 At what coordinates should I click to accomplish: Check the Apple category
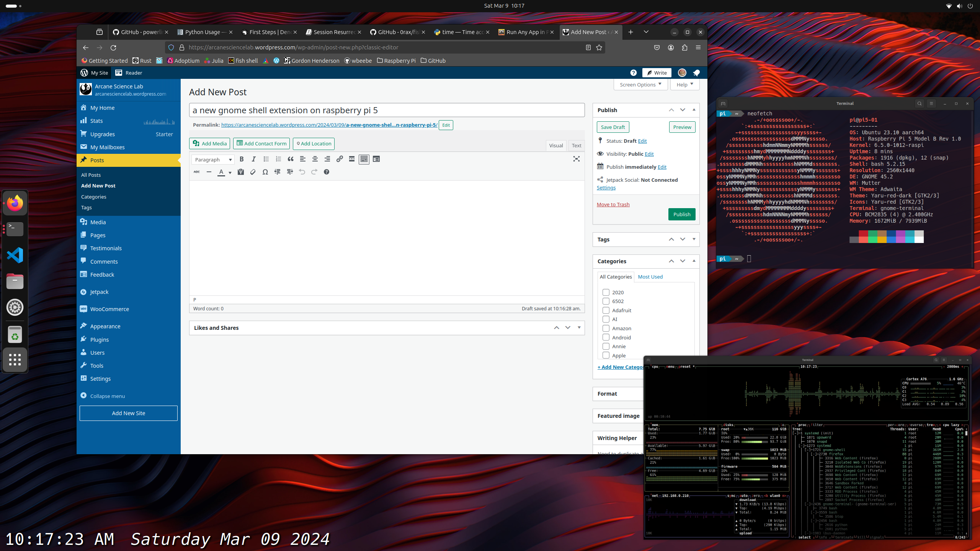click(x=606, y=355)
